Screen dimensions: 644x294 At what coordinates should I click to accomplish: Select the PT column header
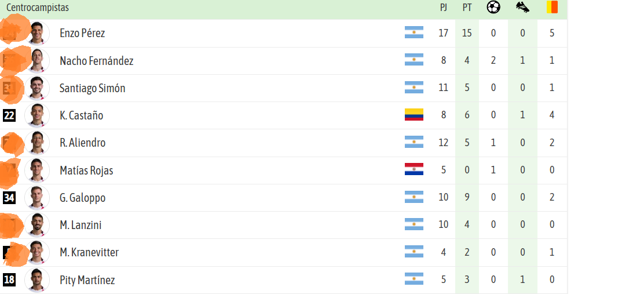pyautogui.click(x=467, y=8)
